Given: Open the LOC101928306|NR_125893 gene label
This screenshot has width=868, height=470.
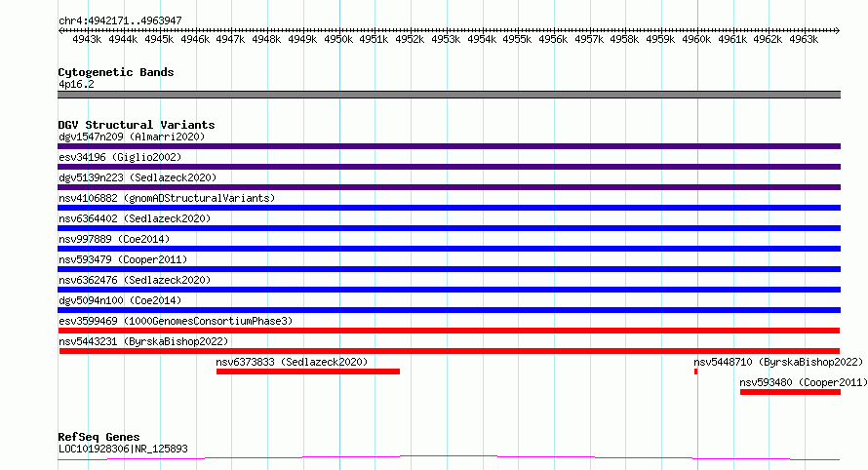Looking at the screenshot, I should point(123,449).
